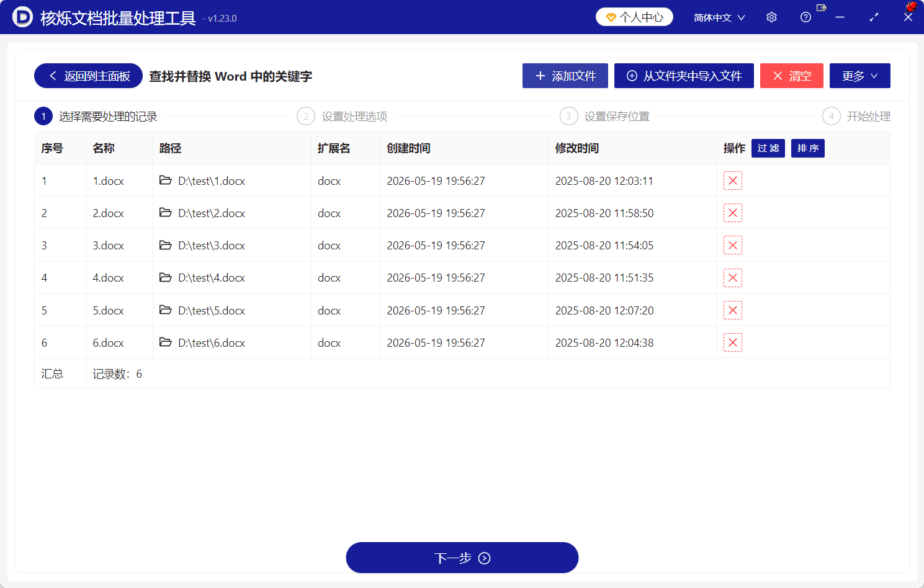The height and width of the screenshot is (588, 924).
Task: Select file name 1.docx
Action: [x=108, y=181]
